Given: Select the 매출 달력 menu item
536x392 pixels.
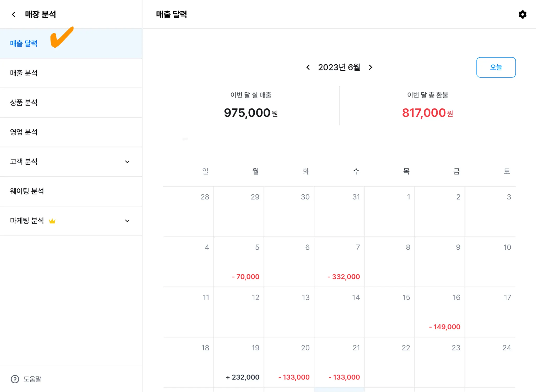Looking at the screenshot, I should click(24, 44).
